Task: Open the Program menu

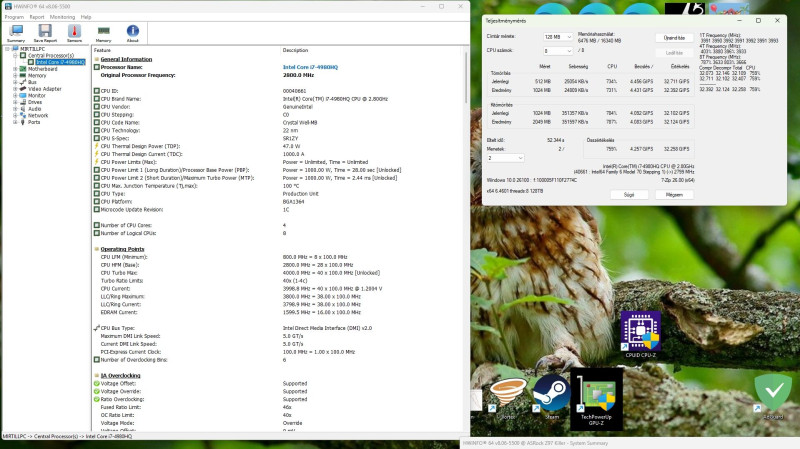Action: [x=14, y=17]
